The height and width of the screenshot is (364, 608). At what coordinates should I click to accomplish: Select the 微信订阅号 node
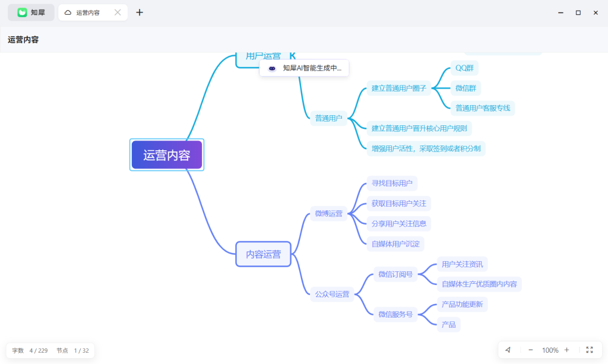click(x=395, y=274)
